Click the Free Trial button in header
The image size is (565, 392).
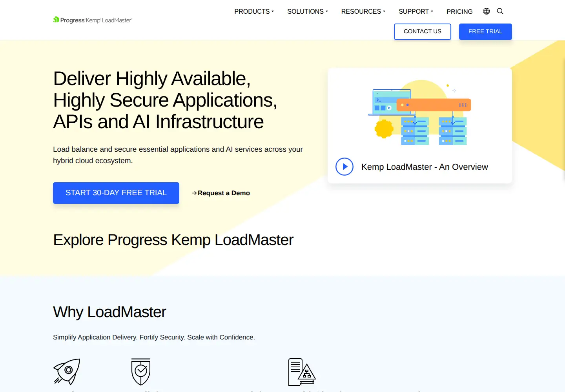tap(485, 32)
